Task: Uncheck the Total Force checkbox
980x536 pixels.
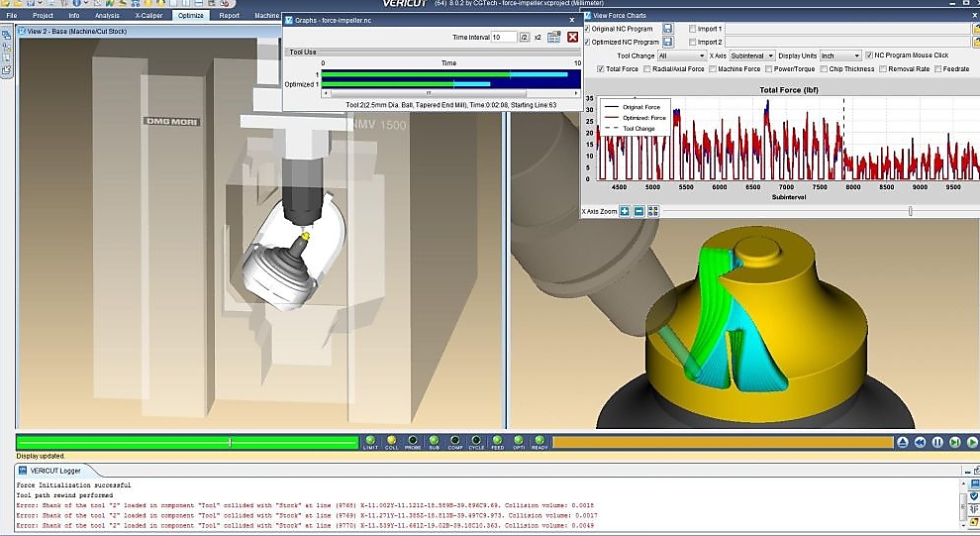Action: [601, 68]
